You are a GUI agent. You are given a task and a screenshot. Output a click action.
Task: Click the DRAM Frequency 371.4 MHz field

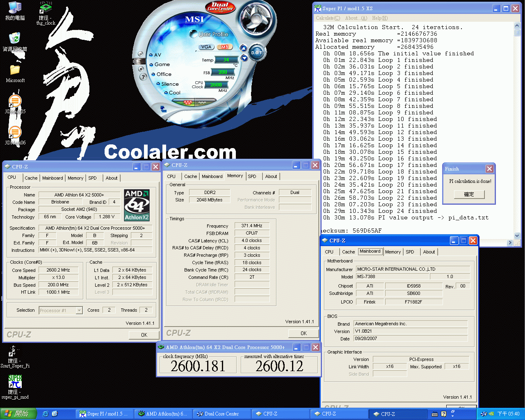coord(252,226)
